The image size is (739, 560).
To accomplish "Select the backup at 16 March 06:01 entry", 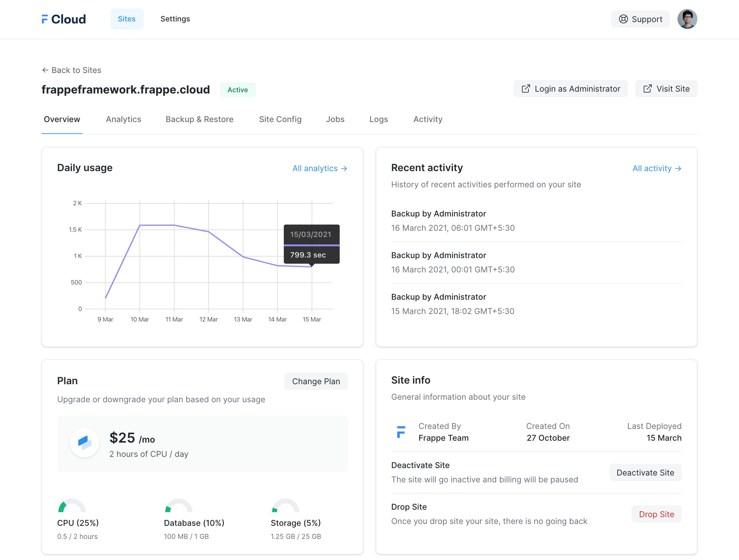I will (536, 221).
